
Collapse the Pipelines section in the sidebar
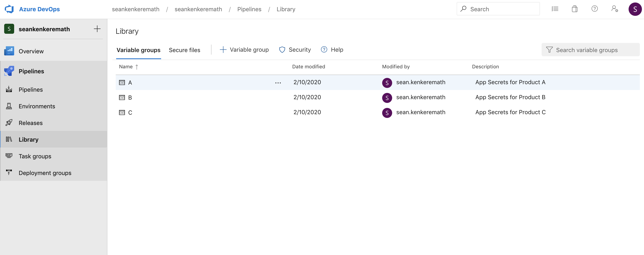[x=31, y=71]
